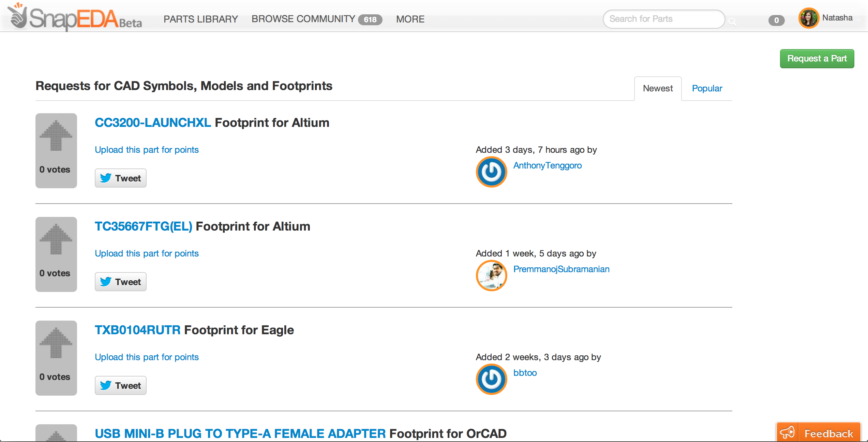Upload CC3200-LAUNCHXL part for points

click(x=147, y=150)
